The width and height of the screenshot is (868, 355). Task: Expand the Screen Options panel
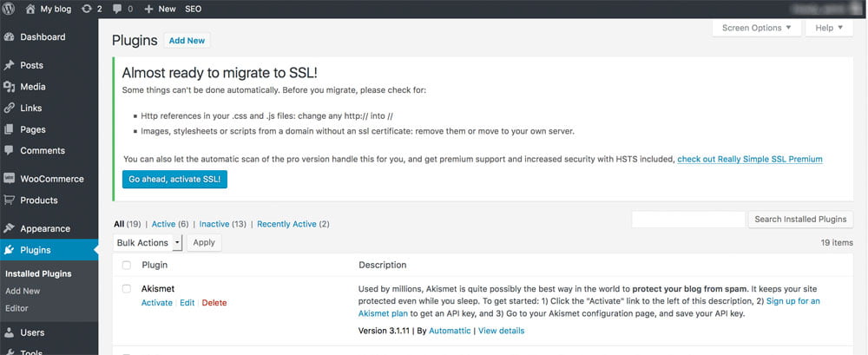[757, 28]
